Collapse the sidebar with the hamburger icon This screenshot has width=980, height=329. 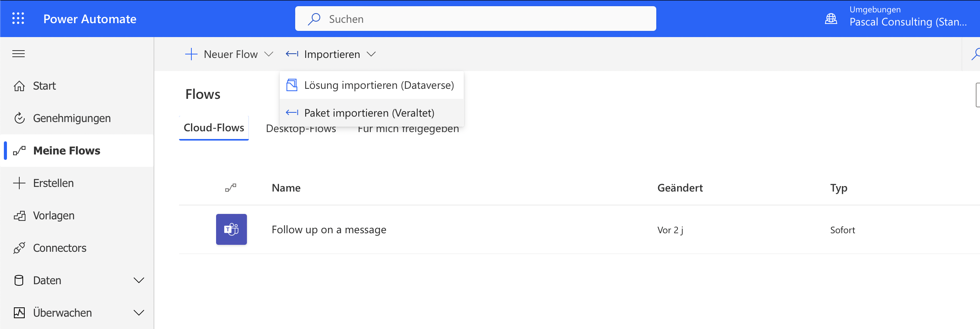[19, 54]
